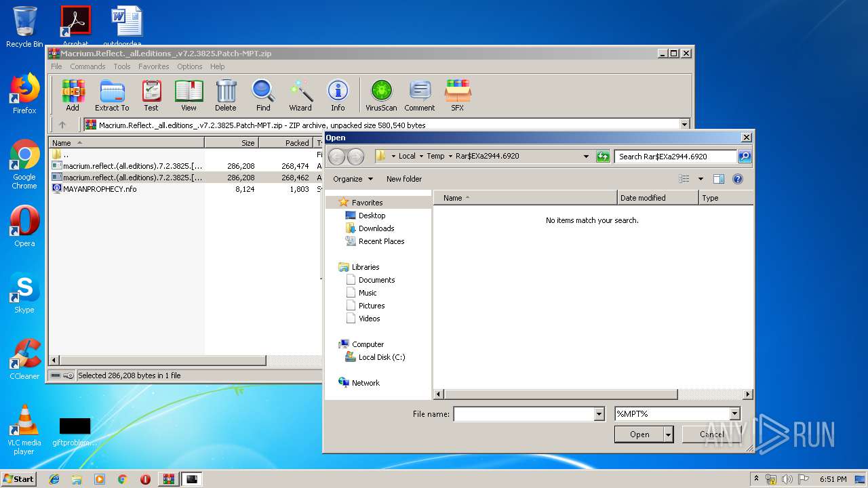Expand the %MPT% file type dropdown
Image resolution: width=868 pixels, height=488 pixels.
734,413
